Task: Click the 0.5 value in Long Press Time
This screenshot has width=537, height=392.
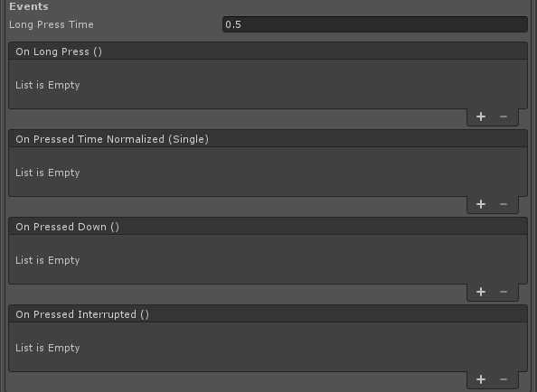Action: [233, 24]
